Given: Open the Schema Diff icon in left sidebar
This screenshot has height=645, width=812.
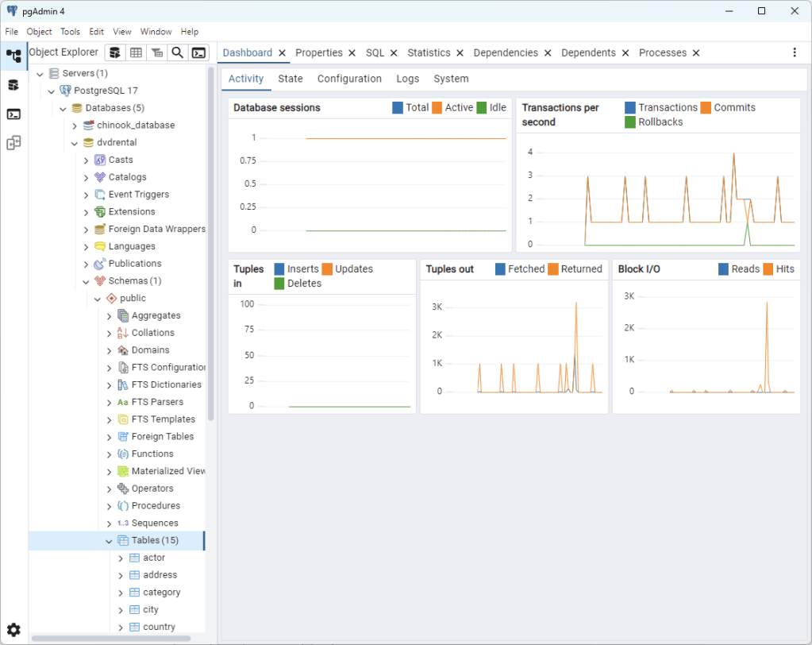Looking at the screenshot, I should pyautogui.click(x=13, y=143).
